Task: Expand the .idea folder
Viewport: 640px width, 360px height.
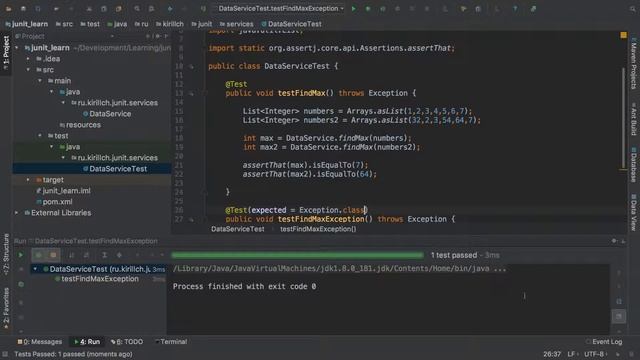Action: point(28,59)
